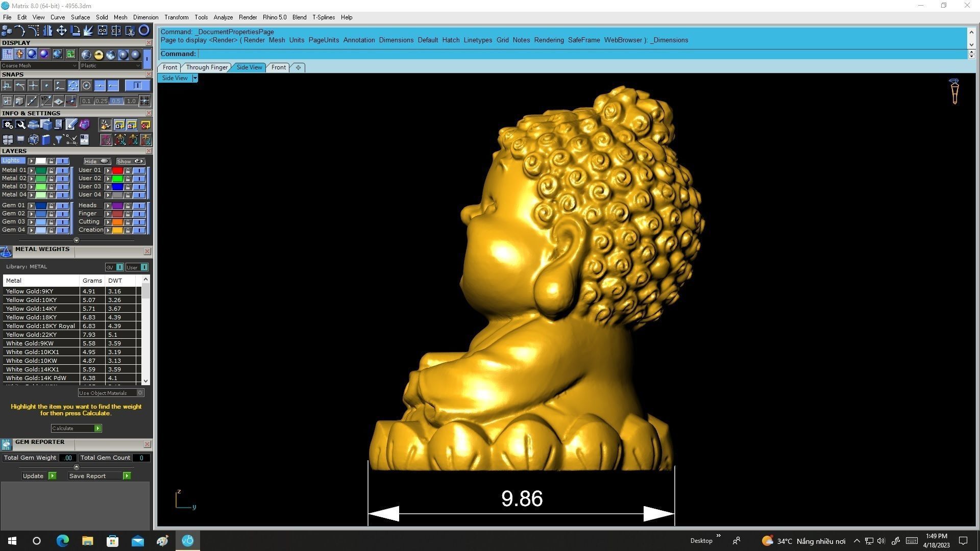Image resolution: width=980 pixels, height=551 pixels.
Task: Toggle User 02 layer visibility switch
Action: (139, 179)
